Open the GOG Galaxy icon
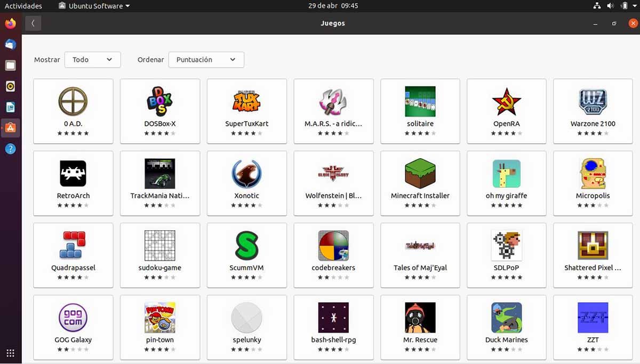640x364 pixels. pos(73,318)
